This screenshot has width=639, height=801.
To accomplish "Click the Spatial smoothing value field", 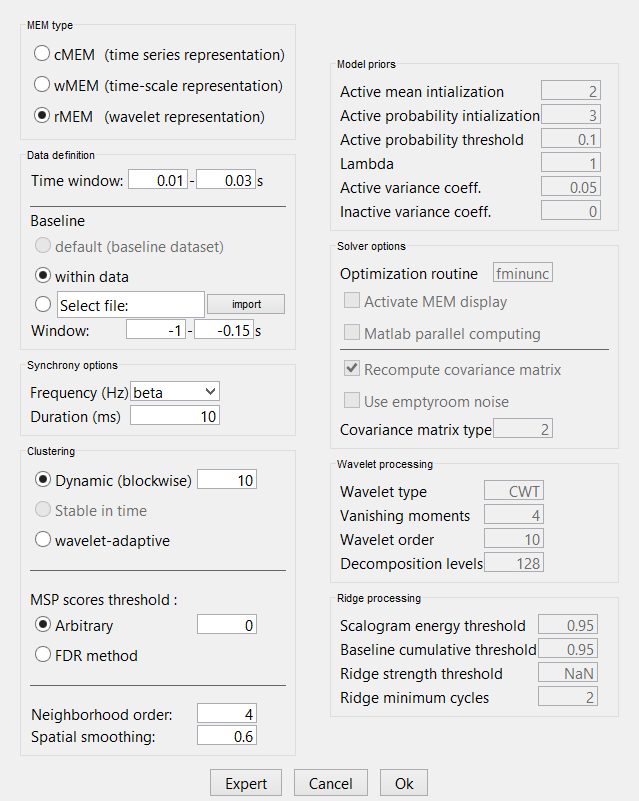I will coord(227,737).
